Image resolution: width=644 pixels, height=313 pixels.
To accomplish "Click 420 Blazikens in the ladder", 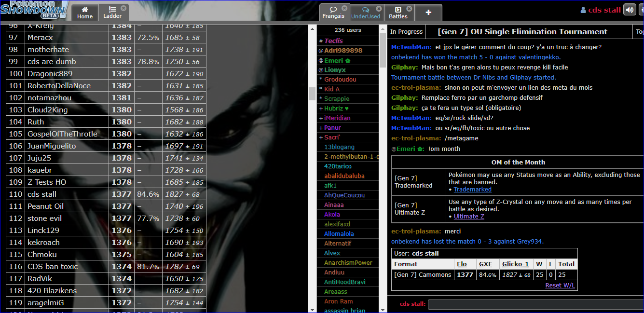I will pyautogui.click(x=52, y=291).
